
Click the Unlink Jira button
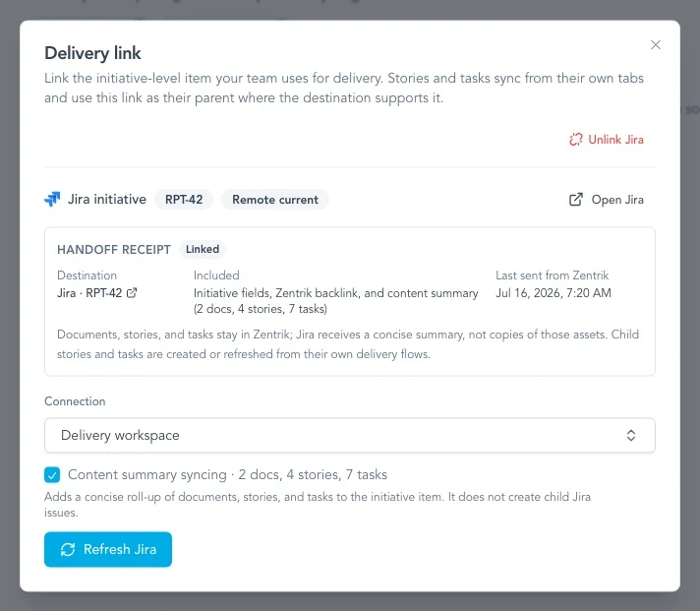pyautogui.click(x=607, y=140)
